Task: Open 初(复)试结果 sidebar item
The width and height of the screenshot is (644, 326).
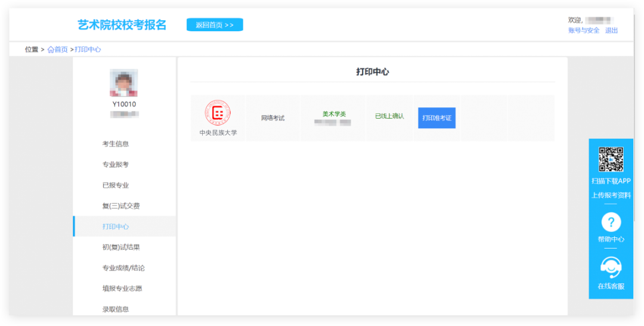Action: tap(125, 247)
